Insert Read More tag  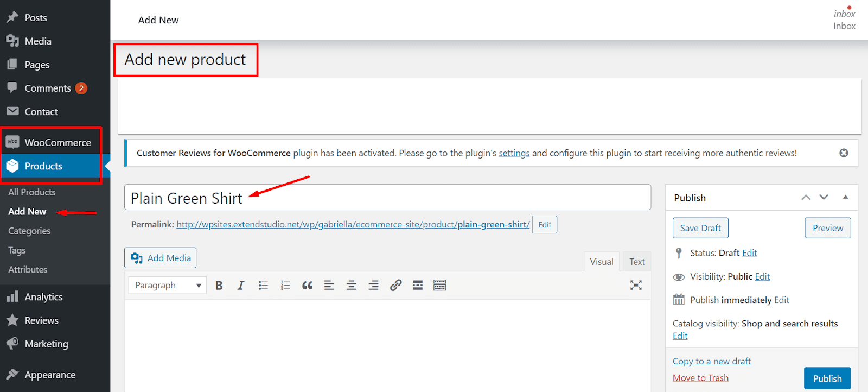click(418, 286)
